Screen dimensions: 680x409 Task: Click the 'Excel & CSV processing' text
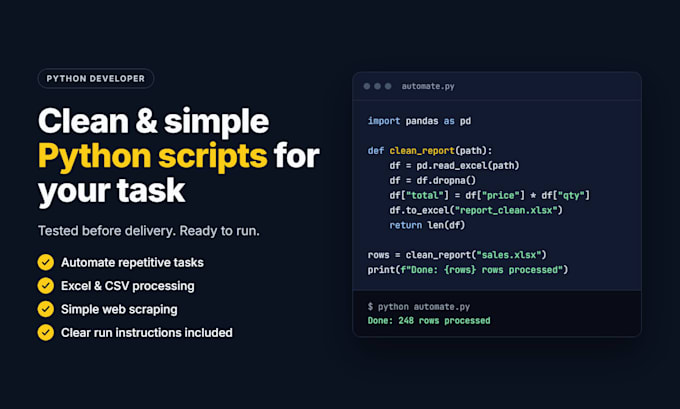pyautogui.click(x=128, y=286)
